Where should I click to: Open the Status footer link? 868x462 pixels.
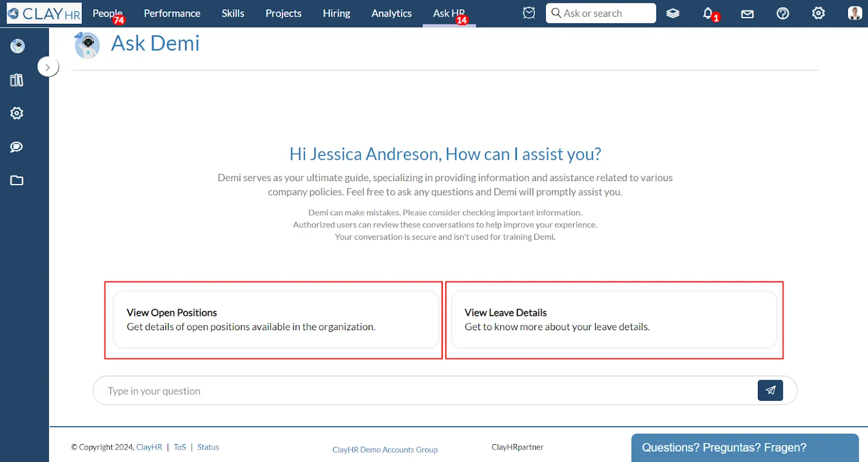(208, 447)
